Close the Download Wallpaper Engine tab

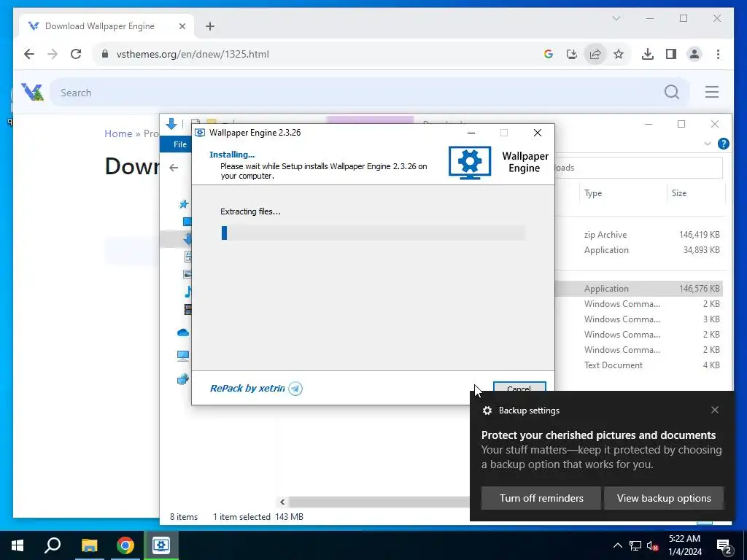coord(182,26)
